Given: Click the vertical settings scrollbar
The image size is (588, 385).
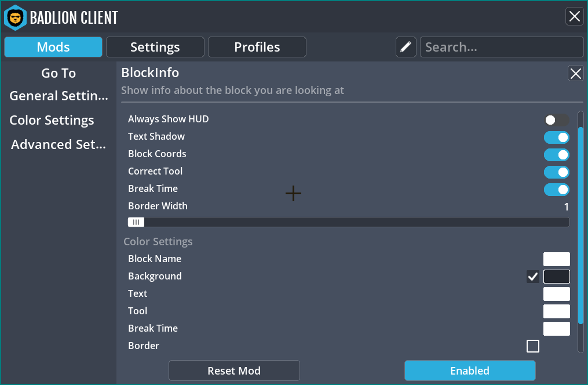Looking at the screenshot, I should click(x=580, y=225).
